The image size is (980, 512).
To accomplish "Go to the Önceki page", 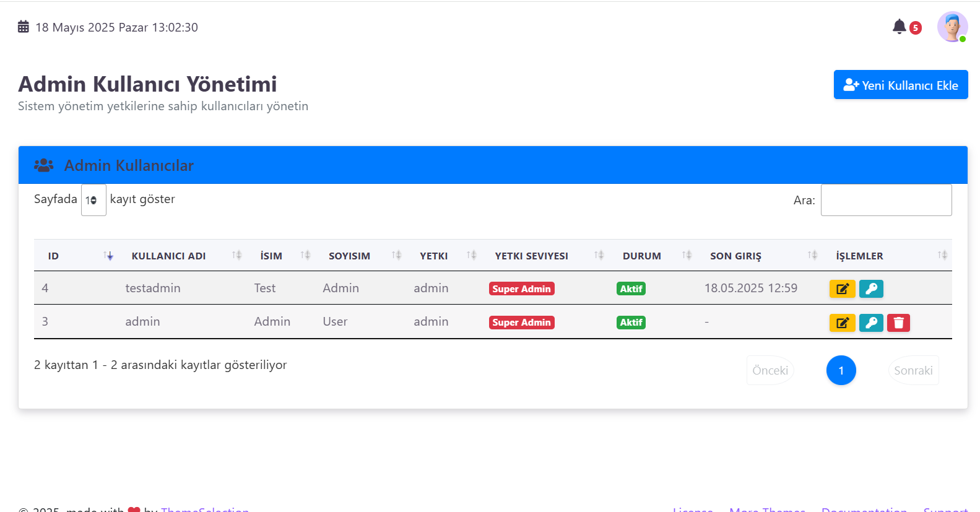I will pos(770,370).
